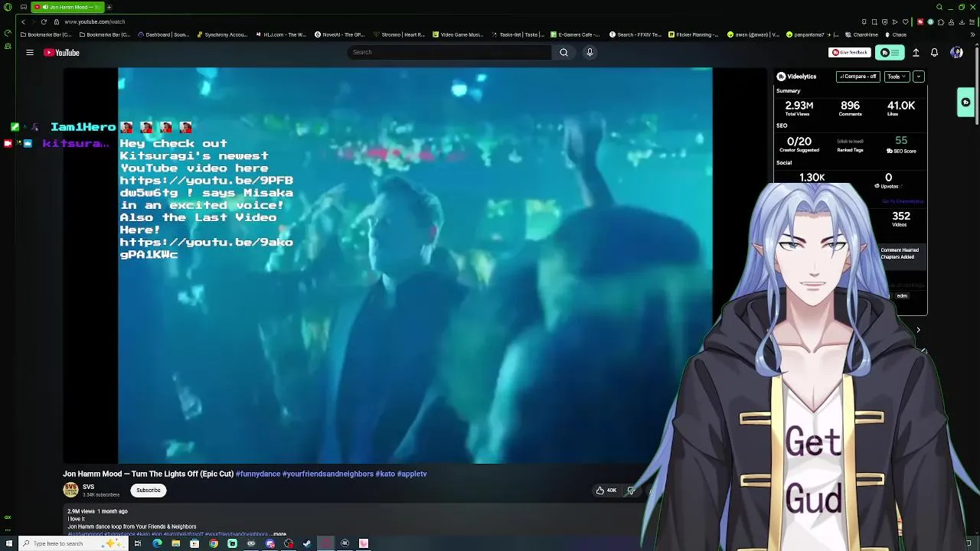Screen dimensions: 980x551
Task: Open the #kato hashtag link
Action: [x=385, y=474]
